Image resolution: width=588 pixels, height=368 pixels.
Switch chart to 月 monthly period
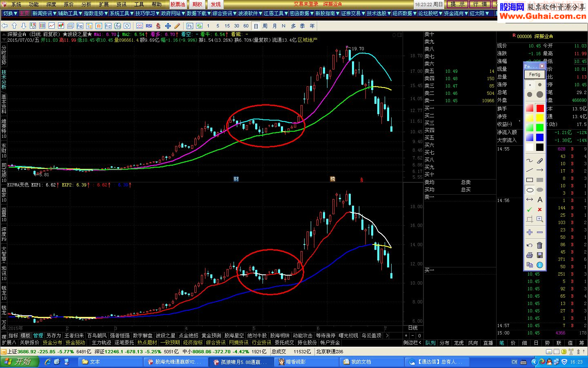coord(274,26)
